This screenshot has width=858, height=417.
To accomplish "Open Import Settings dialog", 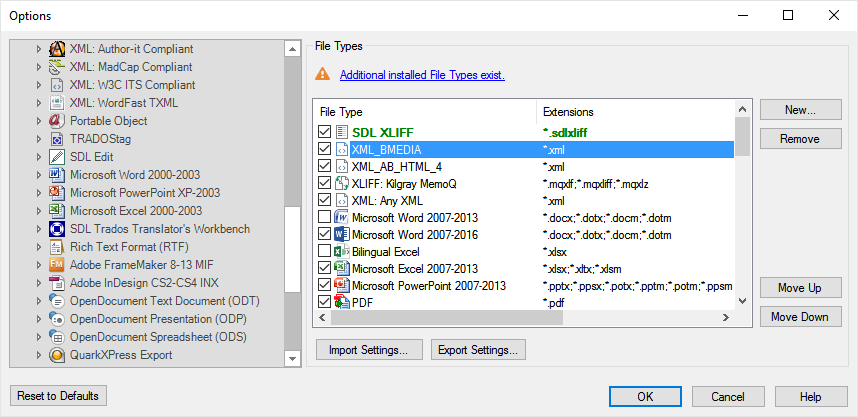I will (369, 350).
